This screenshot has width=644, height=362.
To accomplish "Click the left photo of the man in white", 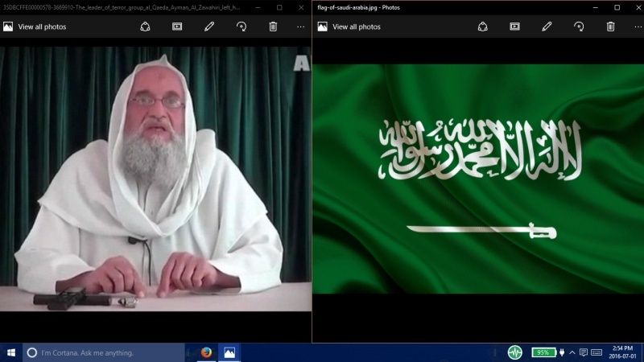I will pos(155,179).
